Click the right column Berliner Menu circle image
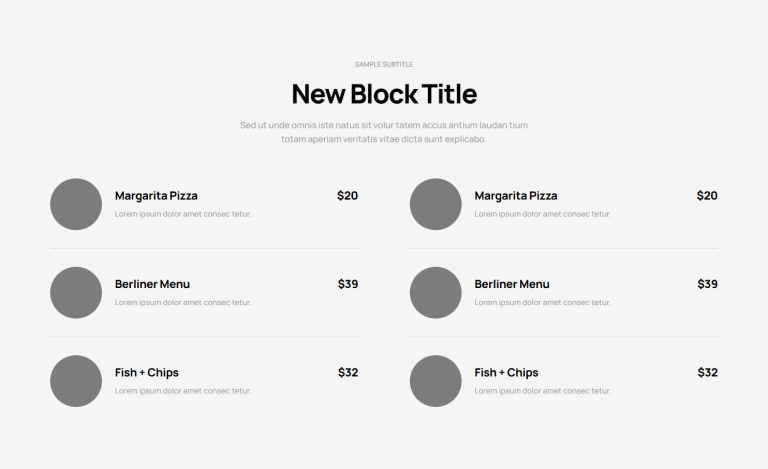Viewport: 768px width, 469px height. click(436, 293)
